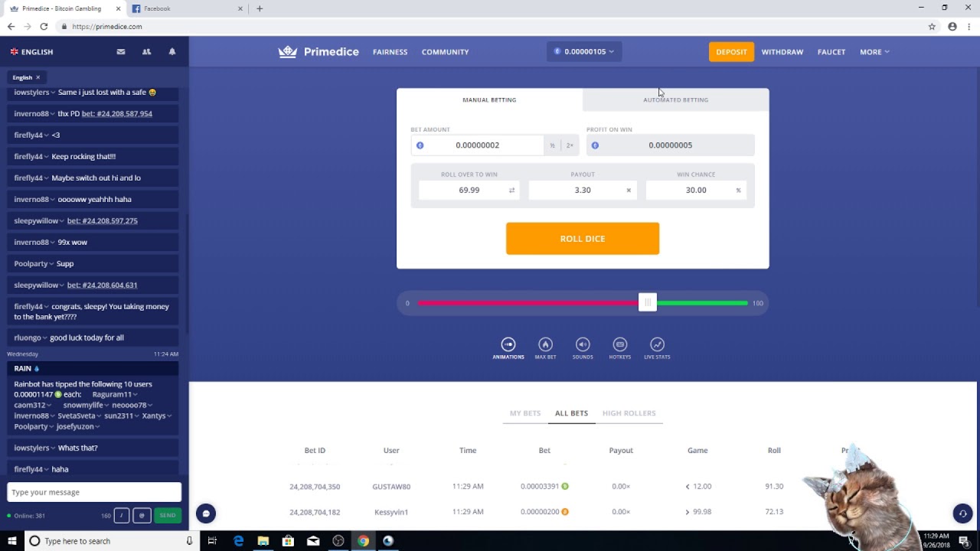The width and height of the screenshot is (980, 551).
Task: Swap roll over/under with the arrows icon
Action: click(x=511, y=190)
